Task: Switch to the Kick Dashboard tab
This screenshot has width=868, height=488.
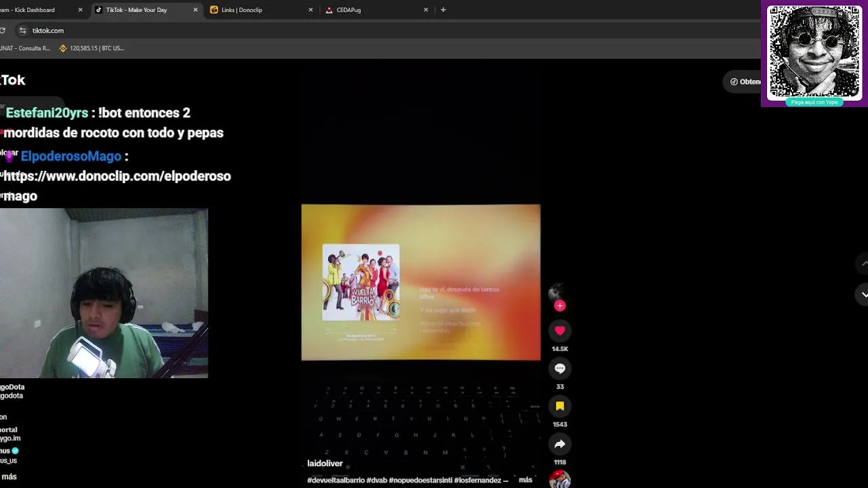Action: (37, 9)
